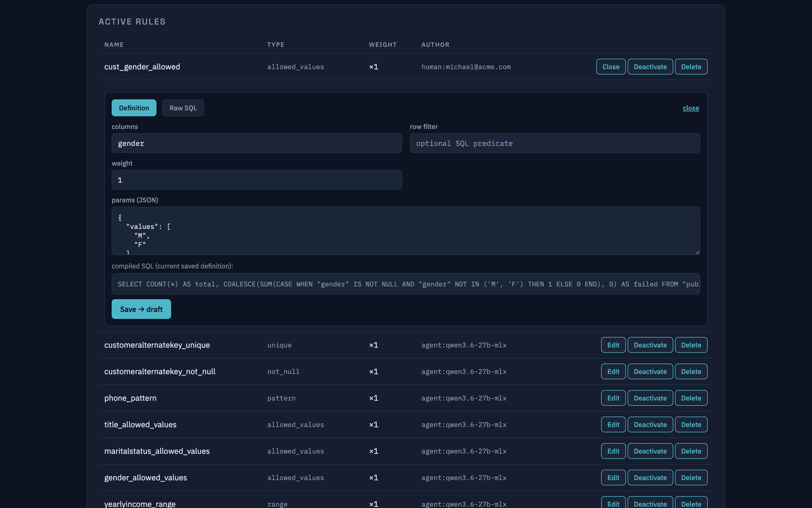Click the phone_pattern rule name
Viewport: 812px width, 508px height.
130,398
